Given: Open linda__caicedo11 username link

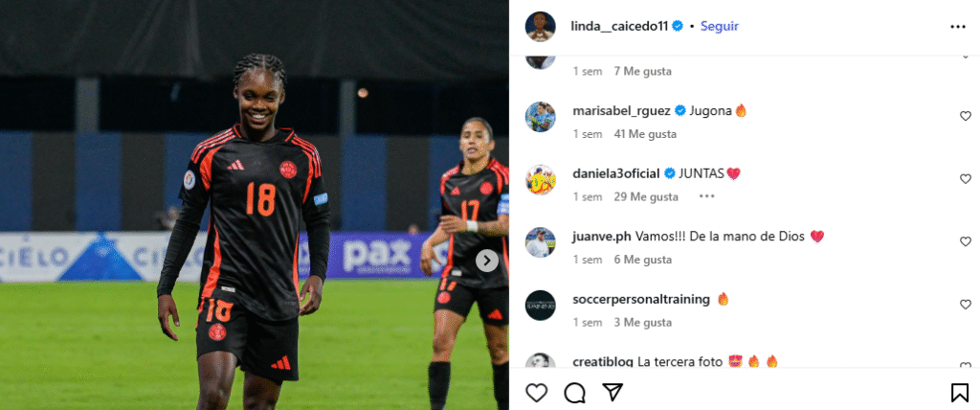Looking at the screenshot, I should click(x=619, y=26).
